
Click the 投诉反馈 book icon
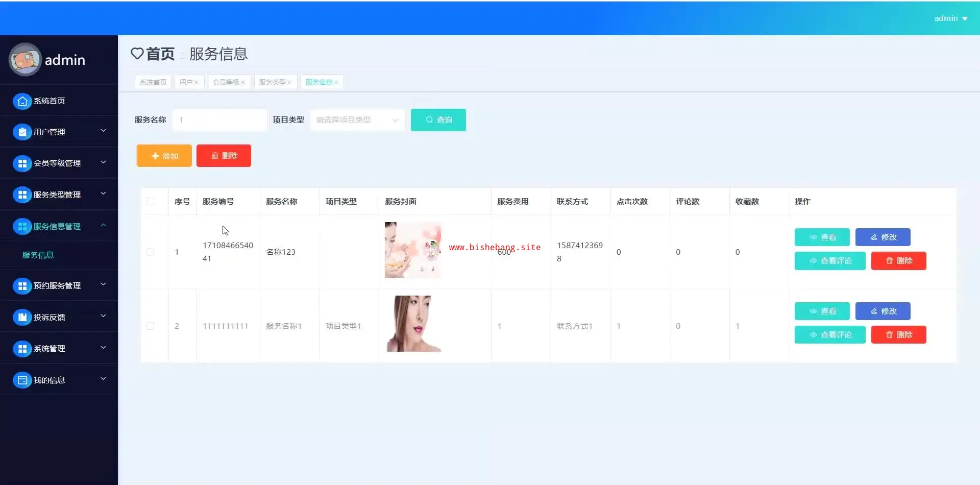pos(22,318)
